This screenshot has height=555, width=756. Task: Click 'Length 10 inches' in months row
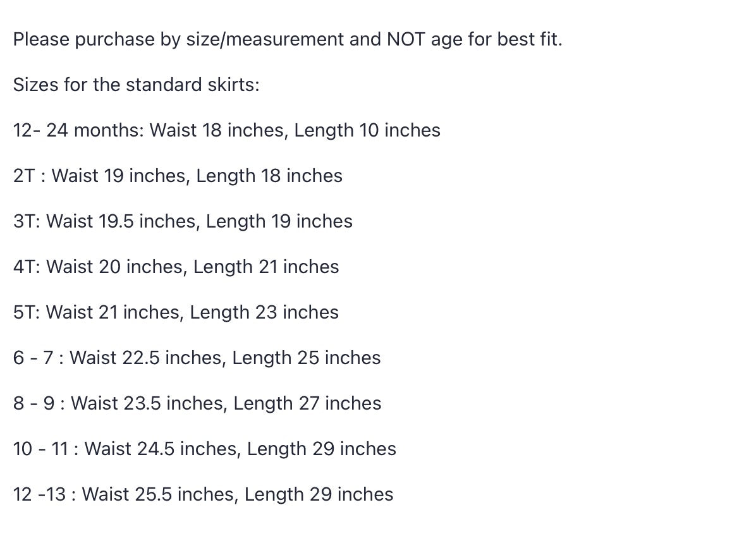(x=367, y=131)
